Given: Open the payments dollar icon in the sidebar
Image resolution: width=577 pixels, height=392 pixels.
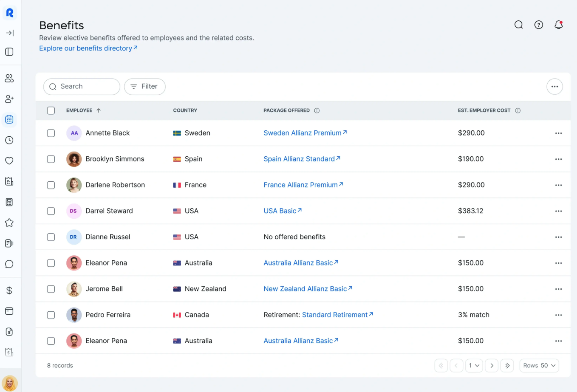Looking at the screenshot, I should [x=9, y=290].
